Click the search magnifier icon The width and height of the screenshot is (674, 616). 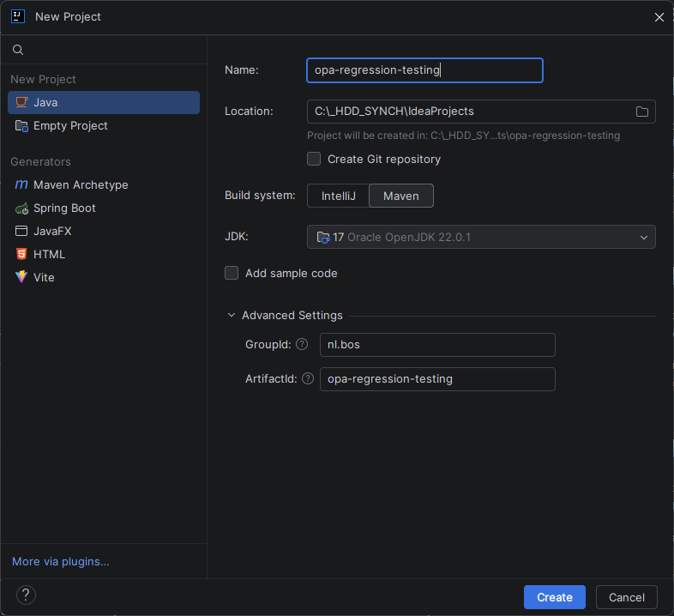[x=18, y=50]
